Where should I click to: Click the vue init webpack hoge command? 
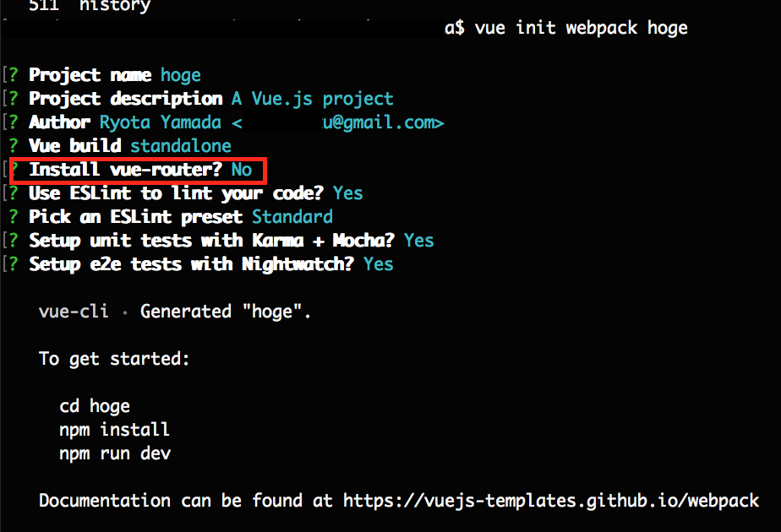point(582,28)
